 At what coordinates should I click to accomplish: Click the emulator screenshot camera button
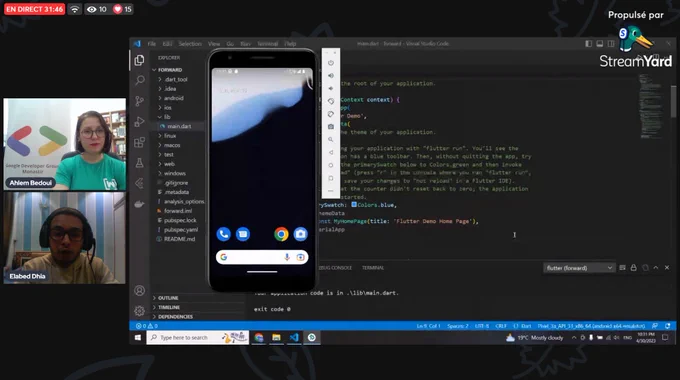(331, 127)
